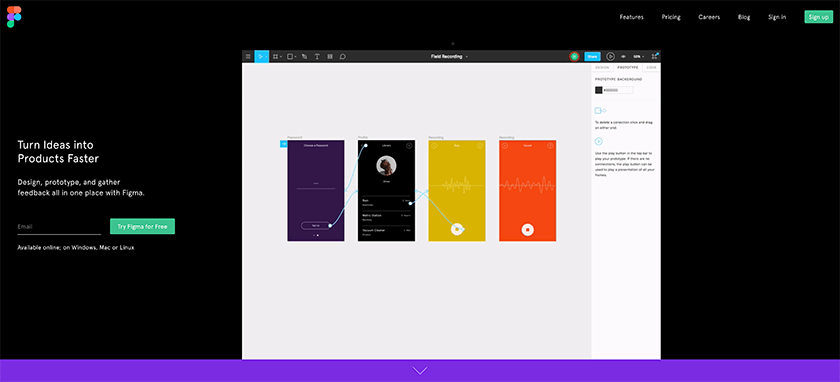Click the Figma logo
Viewport: 840px width, 382px height.
(x=14, y=17)
